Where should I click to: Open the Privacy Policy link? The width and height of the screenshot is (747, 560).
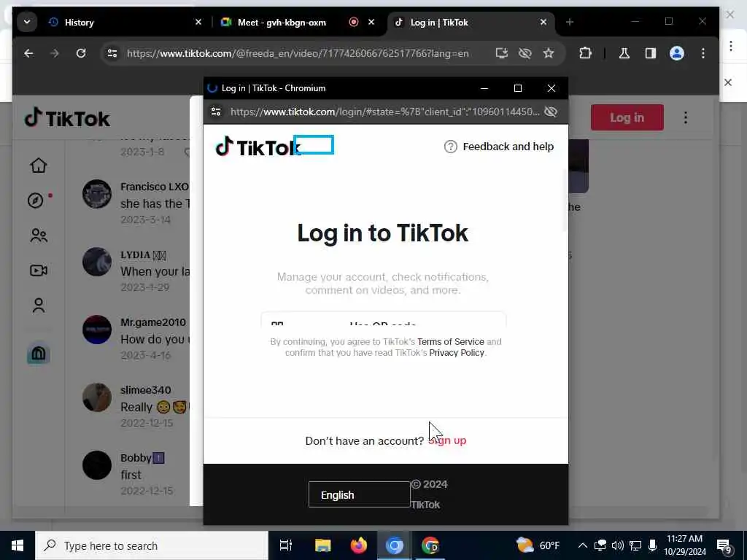[457, 353]
